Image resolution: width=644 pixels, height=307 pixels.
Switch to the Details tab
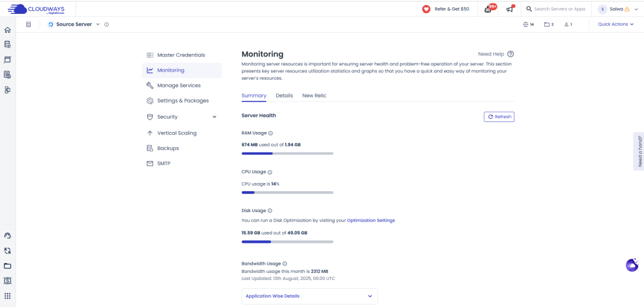[284, 96]
